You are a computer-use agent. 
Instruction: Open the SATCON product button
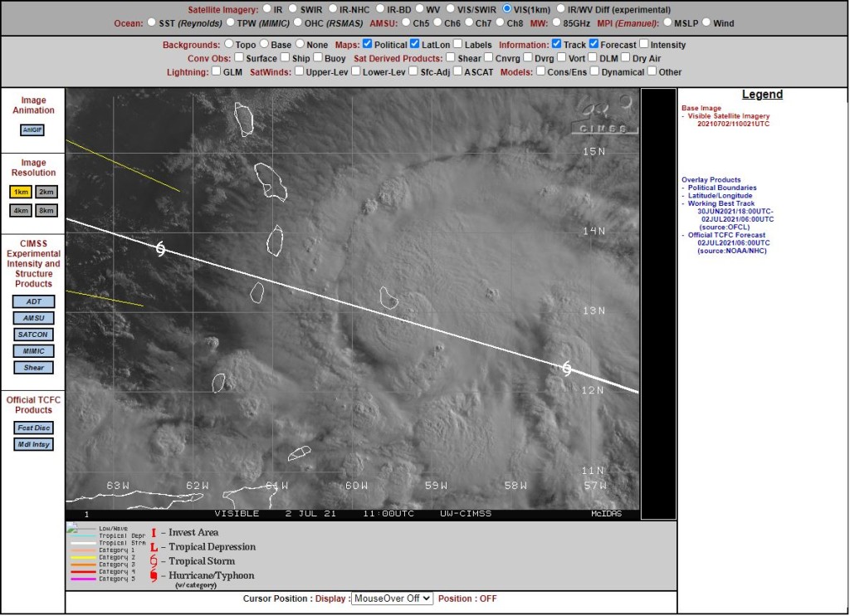point(33,335)
